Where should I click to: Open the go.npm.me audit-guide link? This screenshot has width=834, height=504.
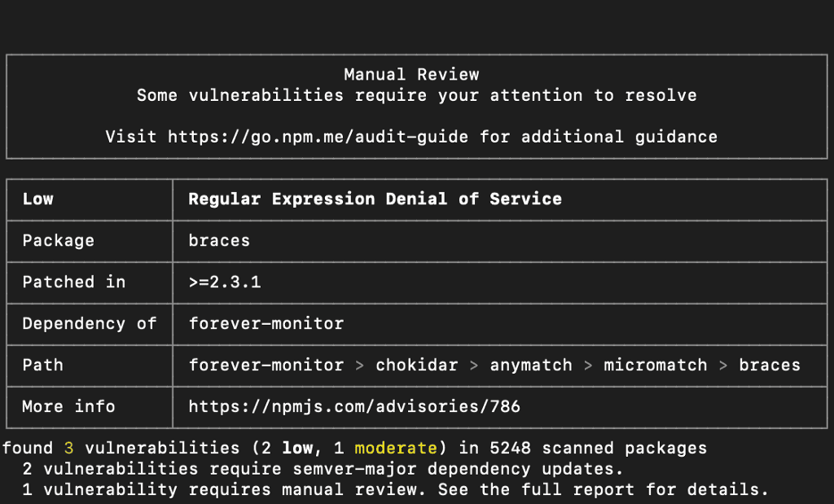(x=318, y=137)
